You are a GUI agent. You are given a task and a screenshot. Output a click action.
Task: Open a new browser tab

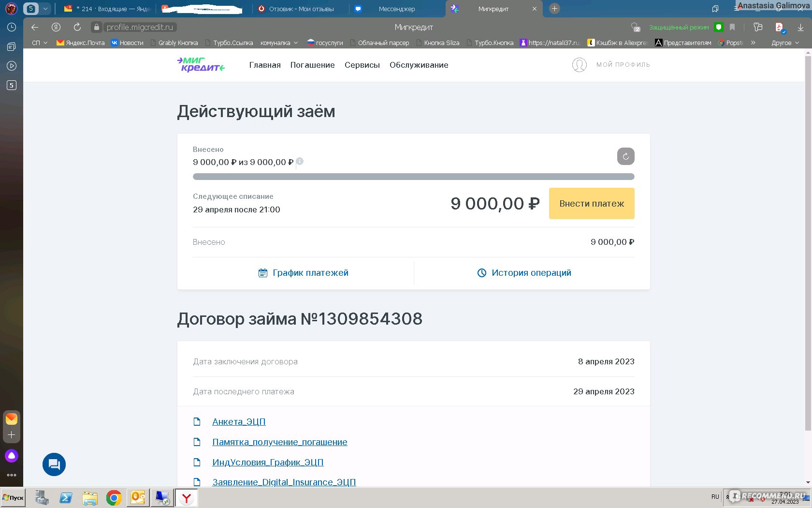pos(554,8)
